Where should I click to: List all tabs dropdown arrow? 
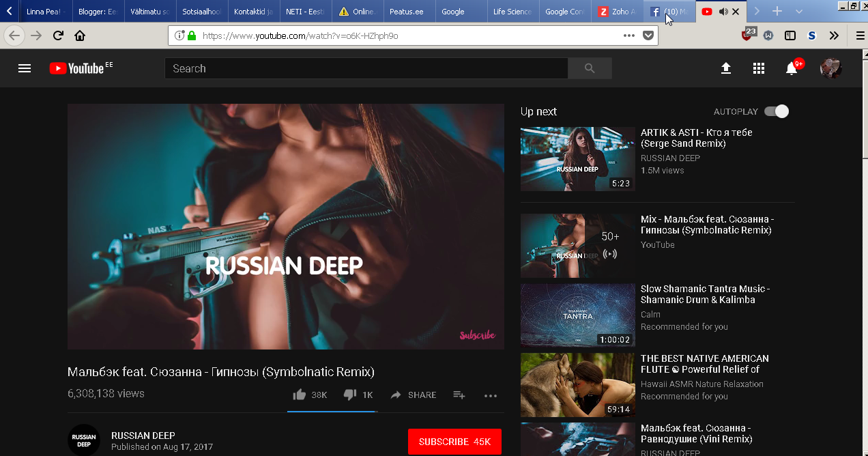tap(799, 12)
